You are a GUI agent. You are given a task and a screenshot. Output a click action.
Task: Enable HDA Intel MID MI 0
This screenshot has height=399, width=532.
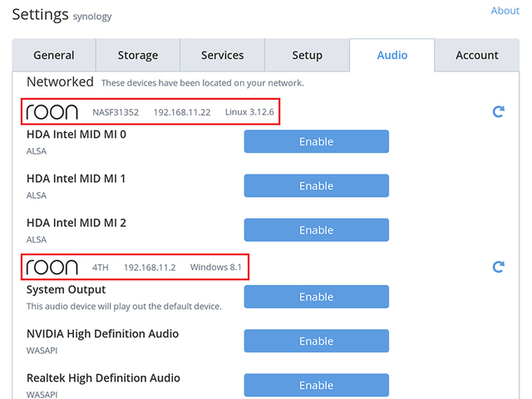click(316, 142)
